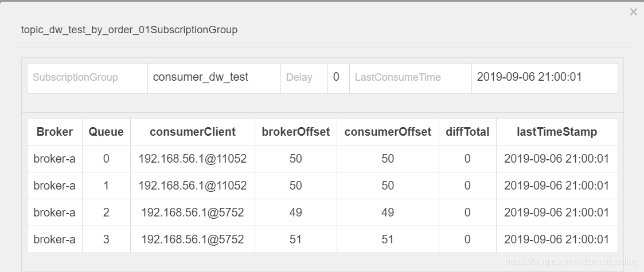644x272 pixels.
Task: Click the brokerOffset column header
Action: tap(296, 132)
